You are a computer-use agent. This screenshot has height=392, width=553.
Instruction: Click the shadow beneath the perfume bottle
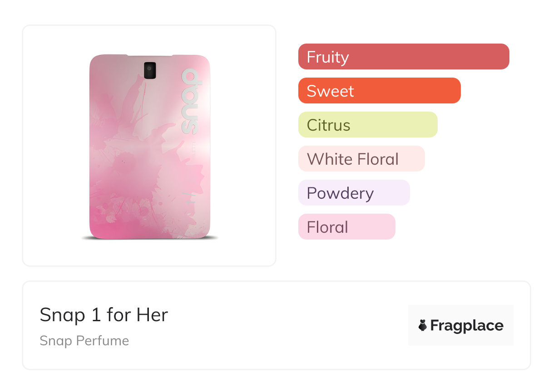click(150, 238)
